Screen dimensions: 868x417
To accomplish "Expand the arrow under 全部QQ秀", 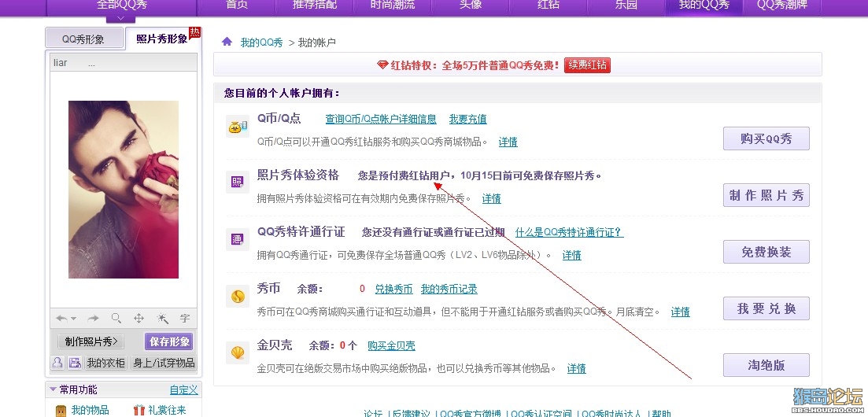I will click(x=121, y=20).
